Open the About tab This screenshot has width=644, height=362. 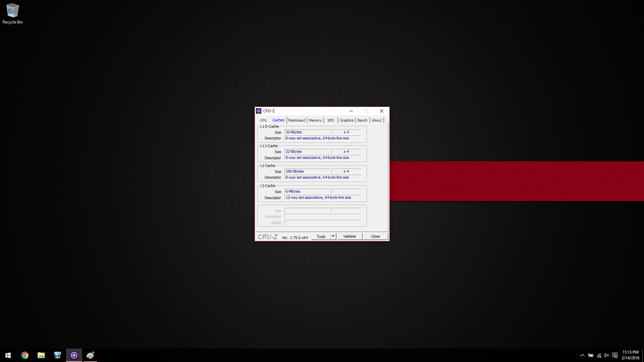point(377,120)
